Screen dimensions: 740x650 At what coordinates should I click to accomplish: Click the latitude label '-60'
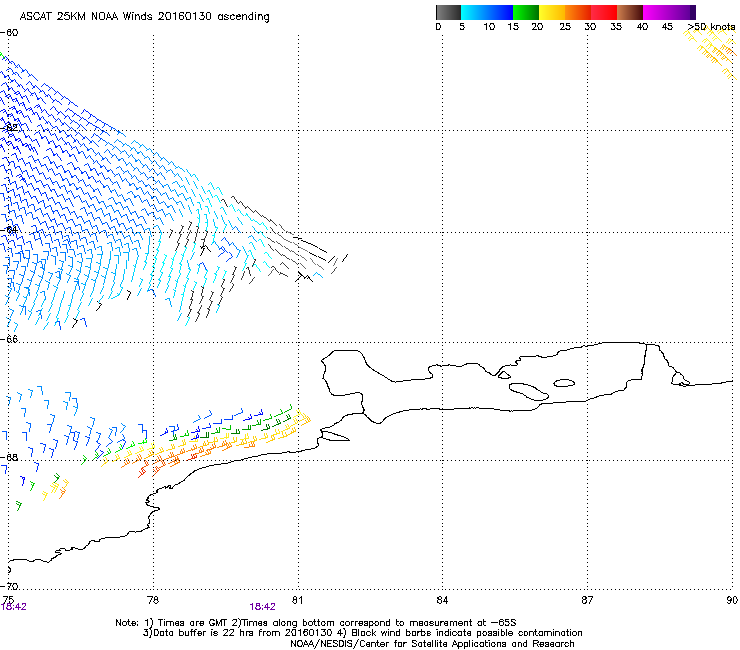click(9, 33)
